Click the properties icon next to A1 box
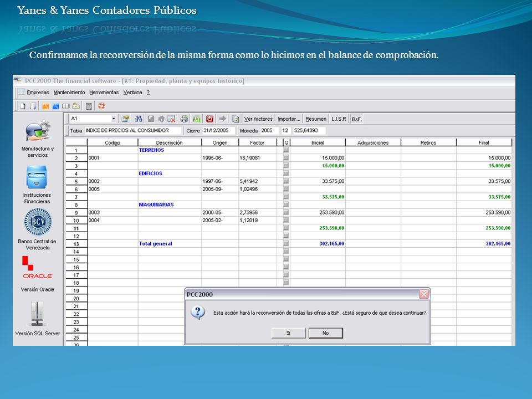 click(126, 119)
